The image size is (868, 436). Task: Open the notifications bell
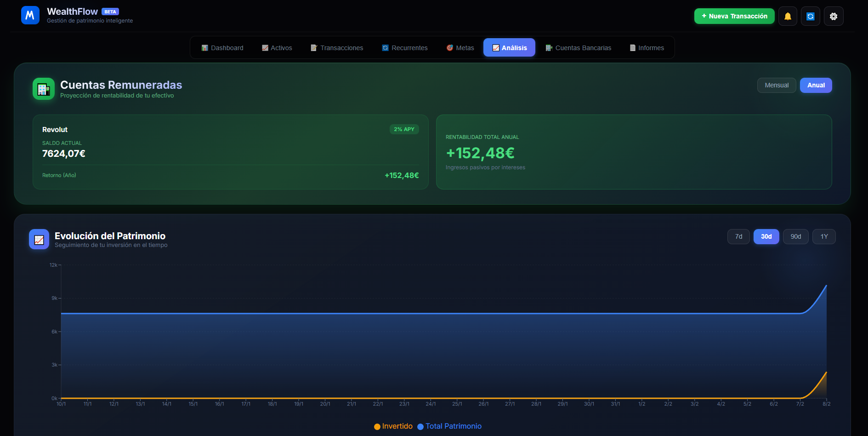pyautogui.click(x=788, y=16)
